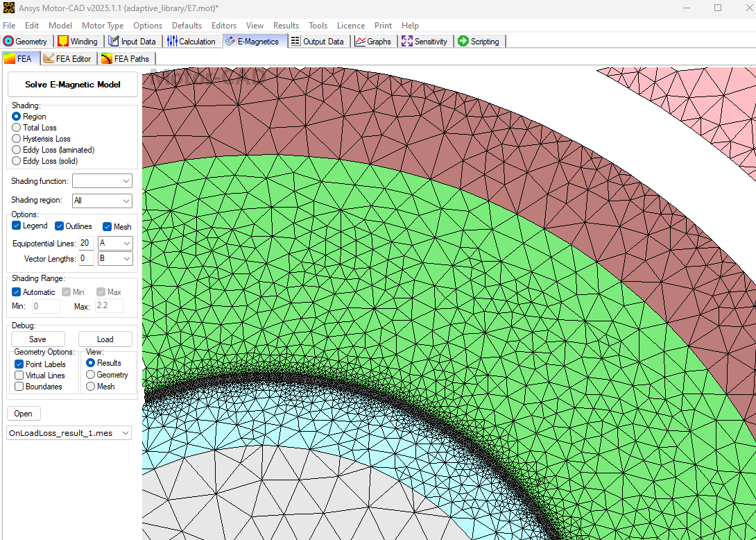Viewport: 756px width, 540px height.
Task: Toggle the Automatic shading range checkbox
Action: tap(17, 292)
